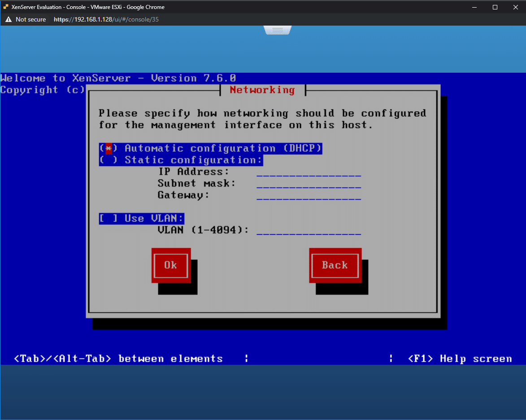Maximize the Chrome console window
The image size is (526, 420).
tap(495, 7)
